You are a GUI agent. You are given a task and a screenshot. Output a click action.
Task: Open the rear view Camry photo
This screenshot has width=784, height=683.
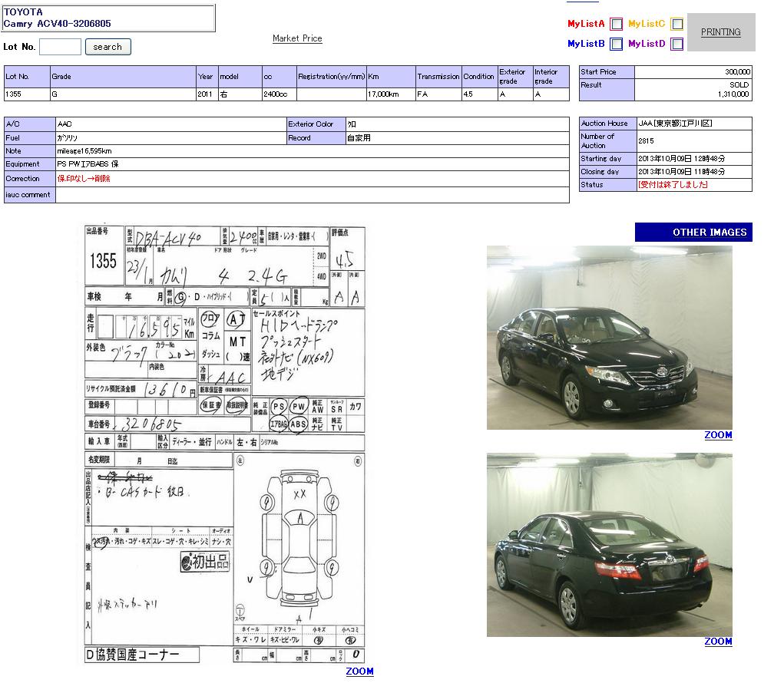(609, 544)
